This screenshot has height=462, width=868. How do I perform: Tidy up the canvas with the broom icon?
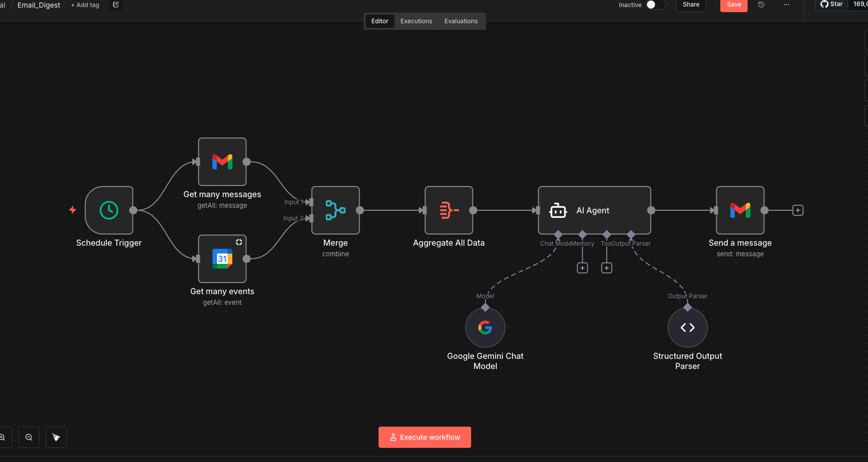click(56, 437)
